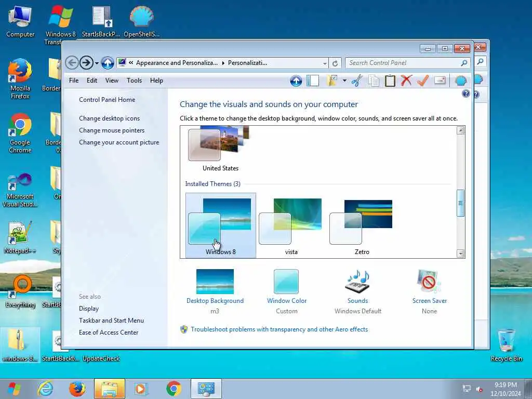
Task: Select the Windows 8 theme
Action: point(220,225)
